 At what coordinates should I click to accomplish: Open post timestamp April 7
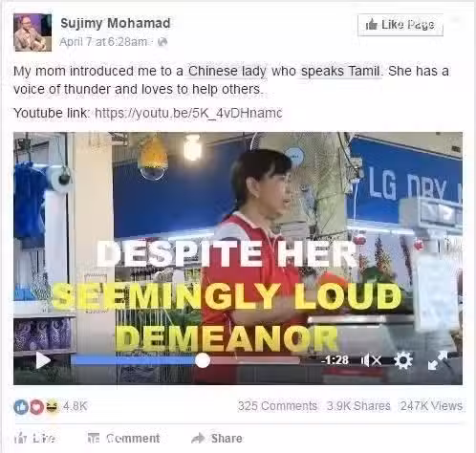(103, 42)
